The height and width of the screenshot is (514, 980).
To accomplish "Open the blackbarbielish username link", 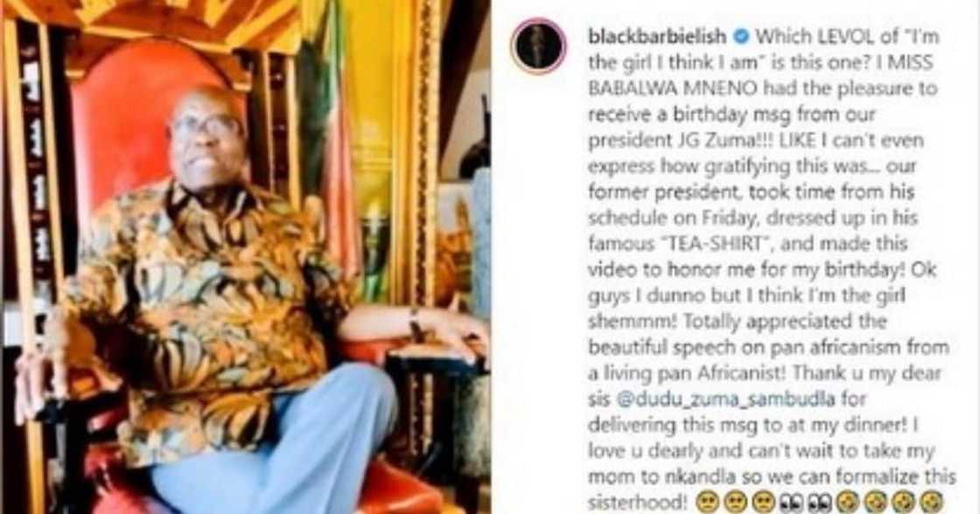I will [657, 37].
